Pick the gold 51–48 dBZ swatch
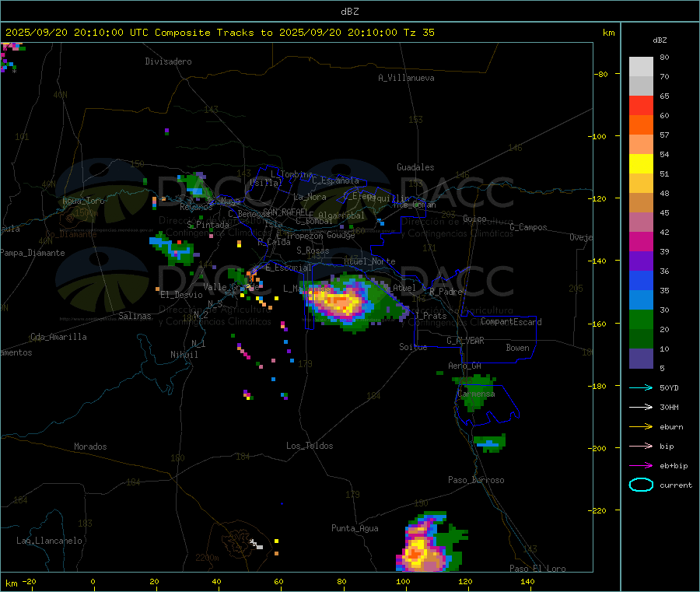Image resolution: width=700 pixels, height=592 pixels. [641, 184]
